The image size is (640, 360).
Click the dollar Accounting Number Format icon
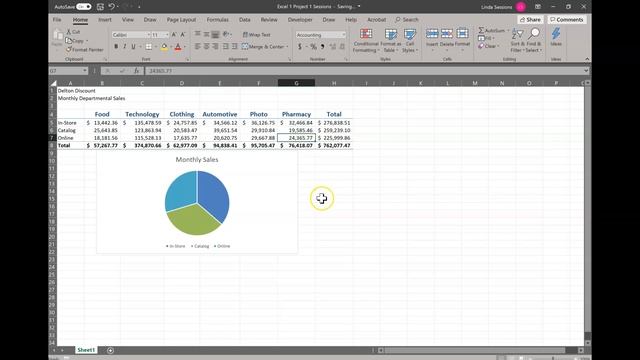(300, 47)
